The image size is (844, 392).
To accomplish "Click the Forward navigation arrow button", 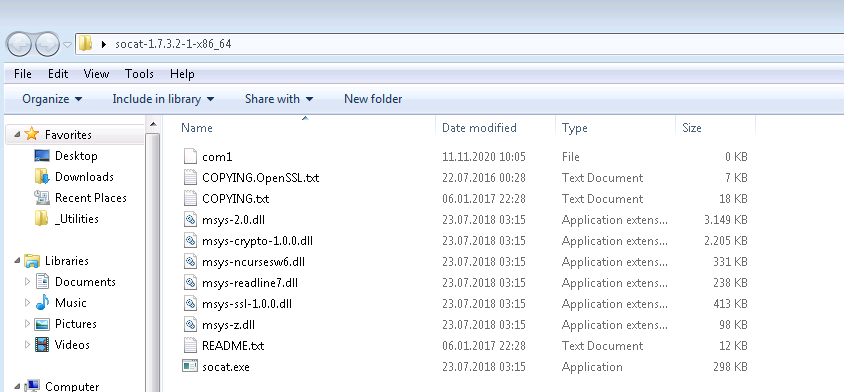I will pos(47,45).
